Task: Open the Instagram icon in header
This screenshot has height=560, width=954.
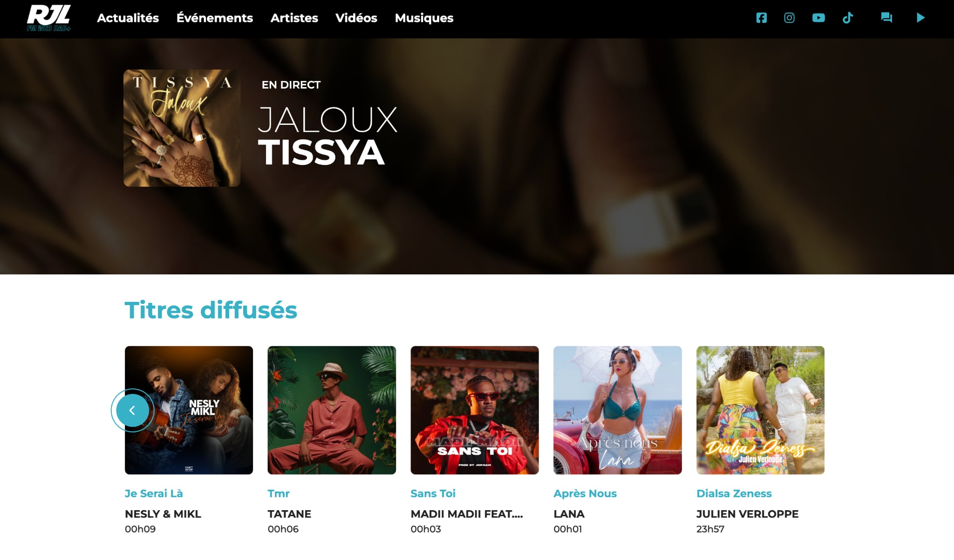Action: tap(789, 18)
